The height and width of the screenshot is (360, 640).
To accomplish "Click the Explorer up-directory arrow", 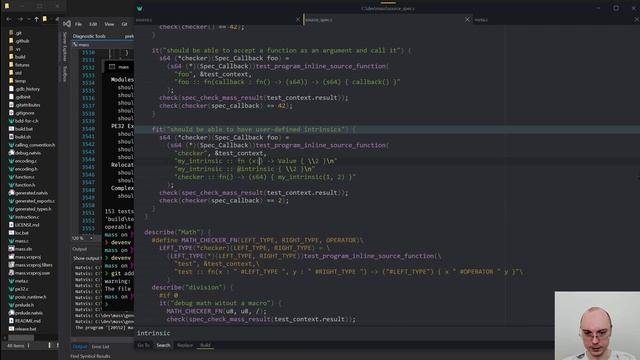I will click(36, 19).
